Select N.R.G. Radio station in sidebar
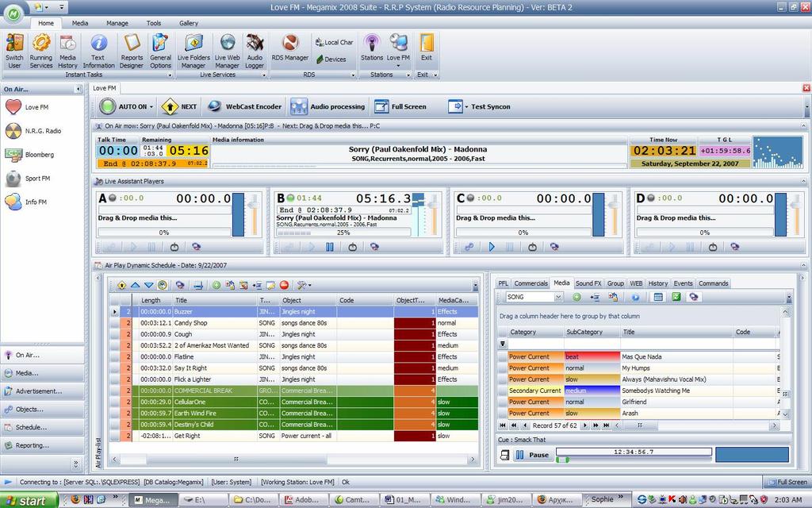812x508 pixels. click(33, 131)
